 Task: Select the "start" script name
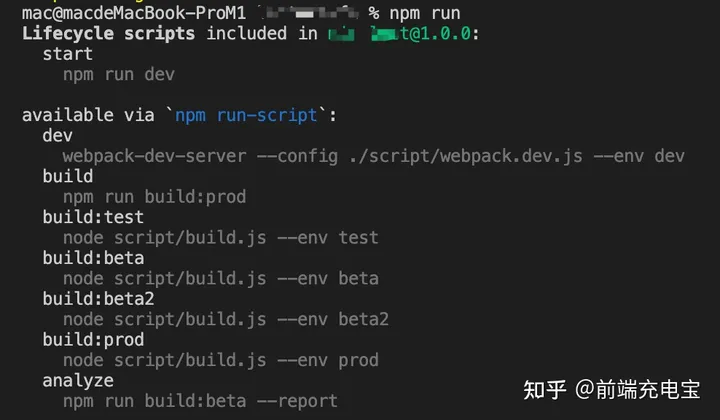click(x=68, y=54)
